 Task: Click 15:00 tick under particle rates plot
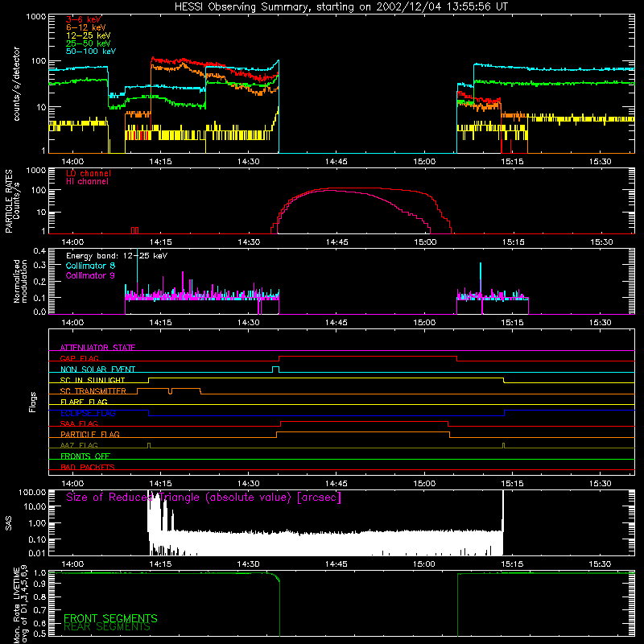coord(425,242)
